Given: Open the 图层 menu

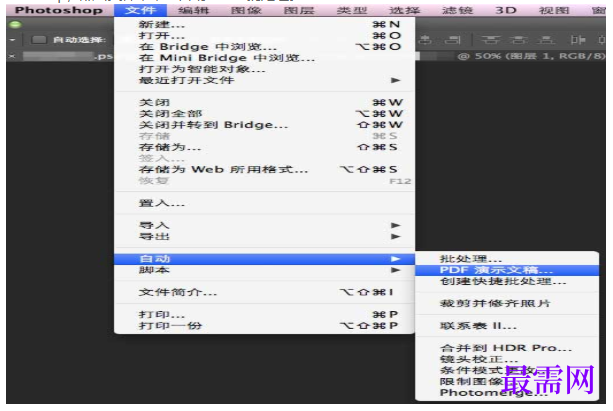Looking at the screenshot, I should tap(299, 10).
